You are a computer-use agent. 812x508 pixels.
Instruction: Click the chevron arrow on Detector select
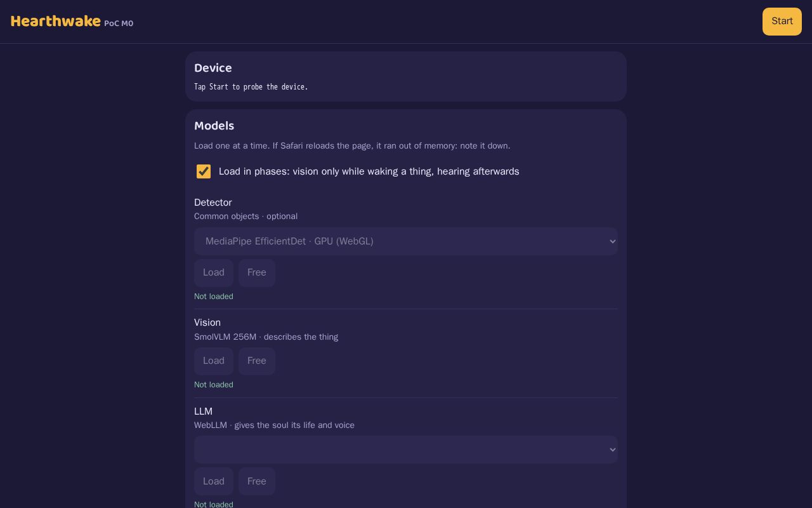(x=612, y=241)
